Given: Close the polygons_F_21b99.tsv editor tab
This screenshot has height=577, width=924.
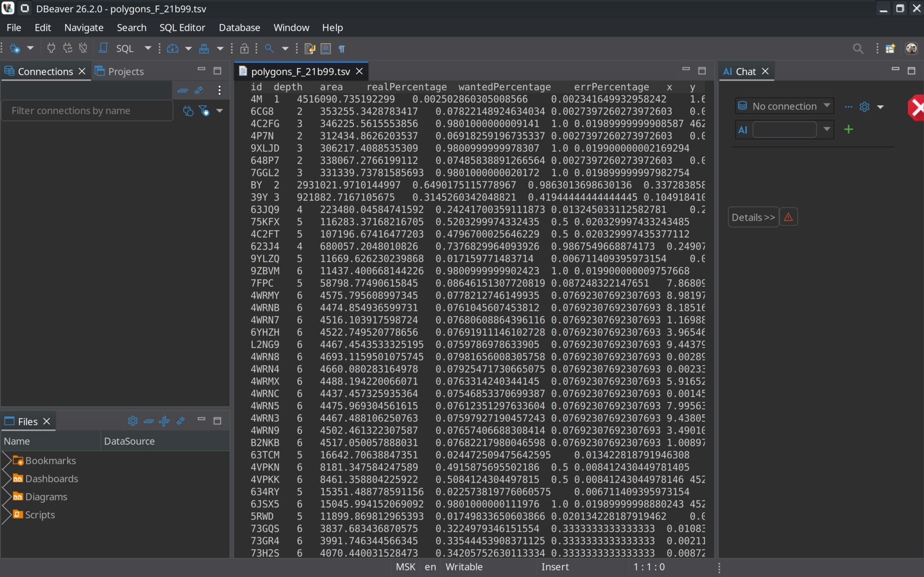Looking at the screenshot, I should coord(359,71).
